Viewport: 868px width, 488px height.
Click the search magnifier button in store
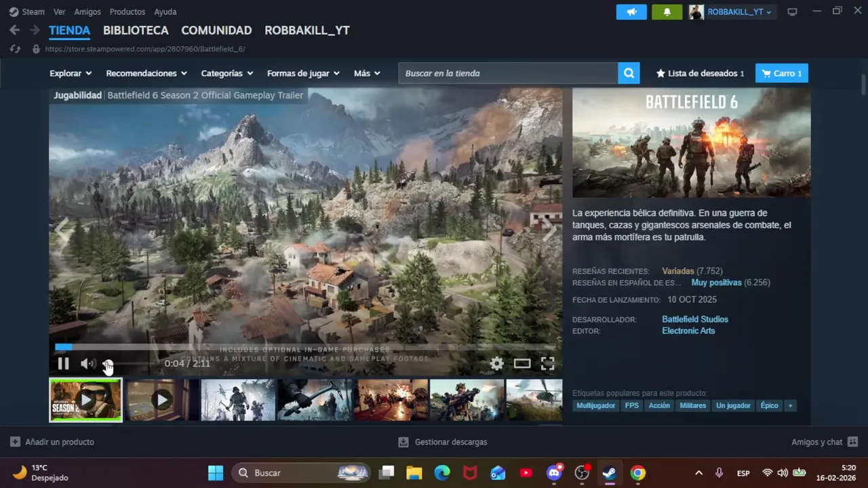tap(629, 73)
